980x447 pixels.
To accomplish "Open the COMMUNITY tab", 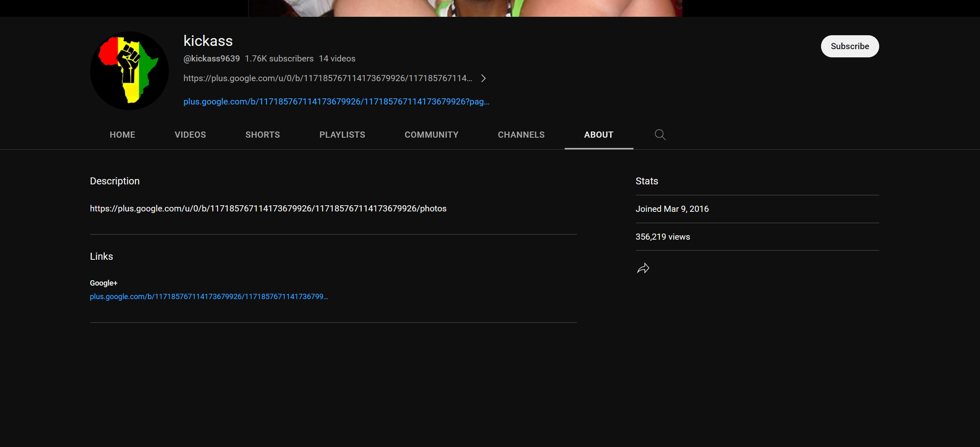I will pos(431,135).
